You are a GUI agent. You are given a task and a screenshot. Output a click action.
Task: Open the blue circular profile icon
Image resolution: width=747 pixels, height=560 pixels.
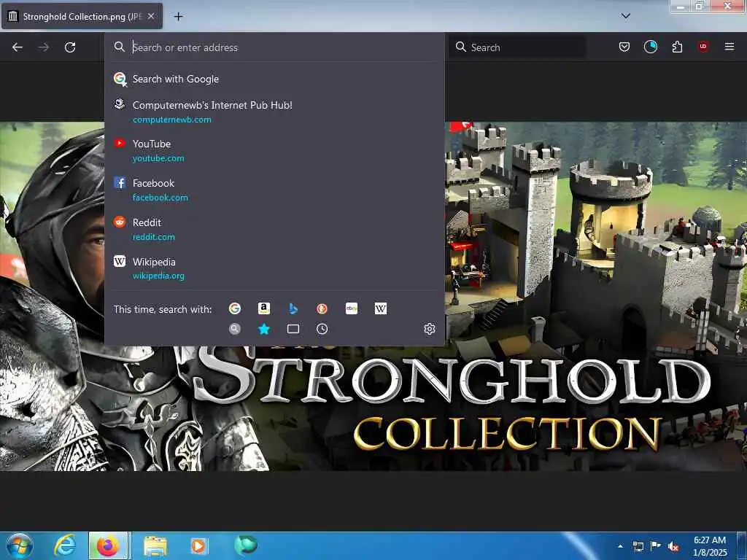pyautogui.click(x=650, y=47)
